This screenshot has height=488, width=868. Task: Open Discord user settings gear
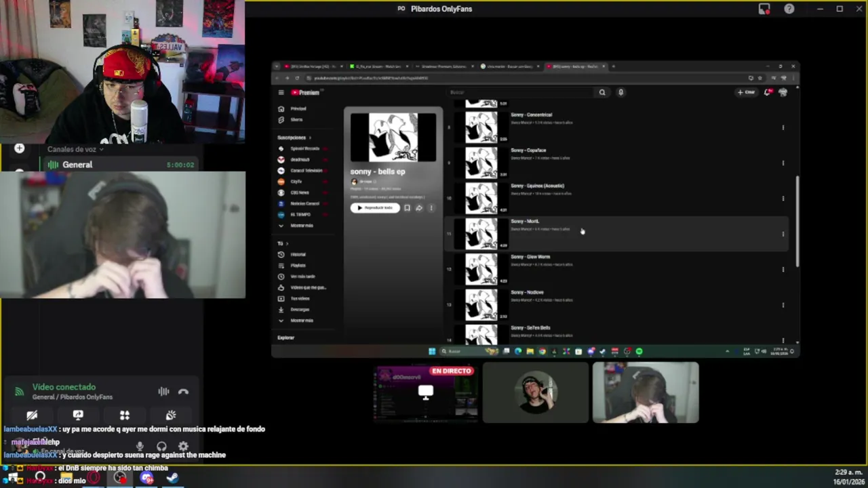pyautogui.click(x=183, y=446)
